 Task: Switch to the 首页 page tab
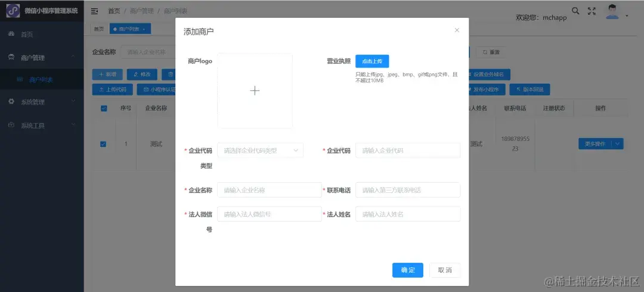pos(98,29)
